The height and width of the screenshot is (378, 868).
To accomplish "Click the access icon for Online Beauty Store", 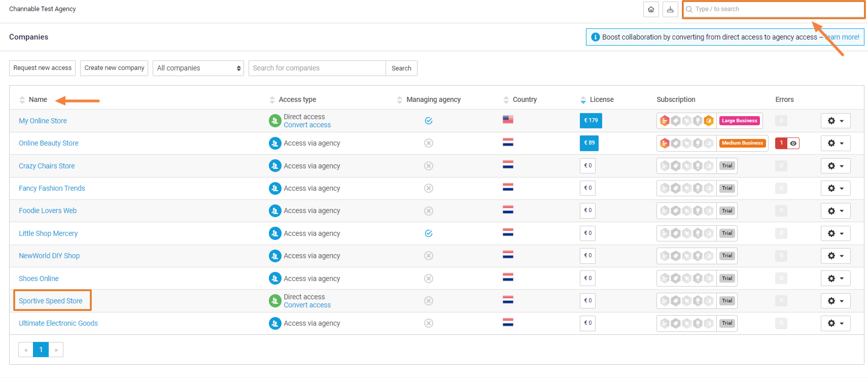I will coord(275,143).
